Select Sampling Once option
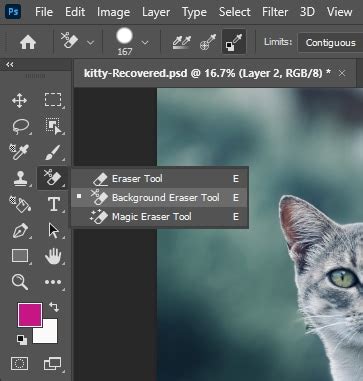Screen dimensions: 363x381 208,42
